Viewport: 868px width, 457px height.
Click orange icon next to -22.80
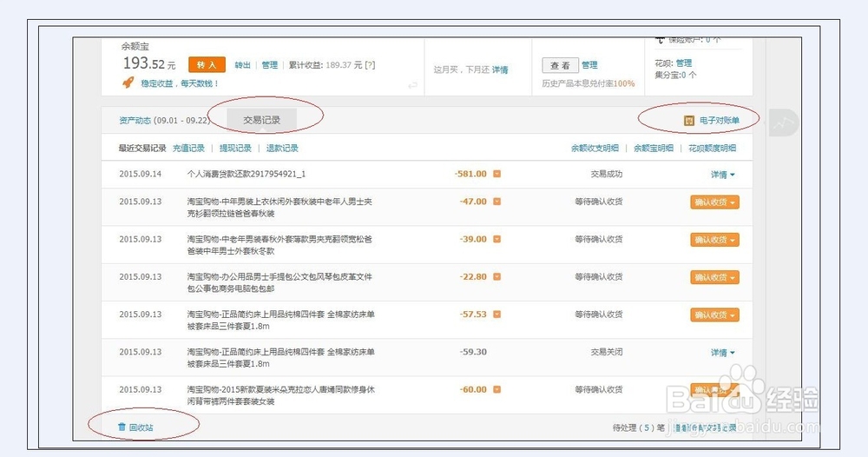[497, 276]
